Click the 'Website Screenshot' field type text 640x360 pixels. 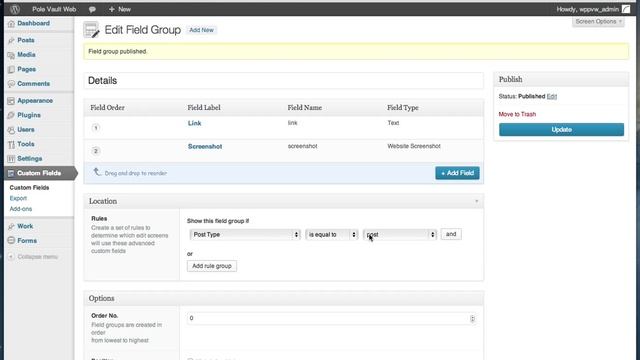(414, 146)
